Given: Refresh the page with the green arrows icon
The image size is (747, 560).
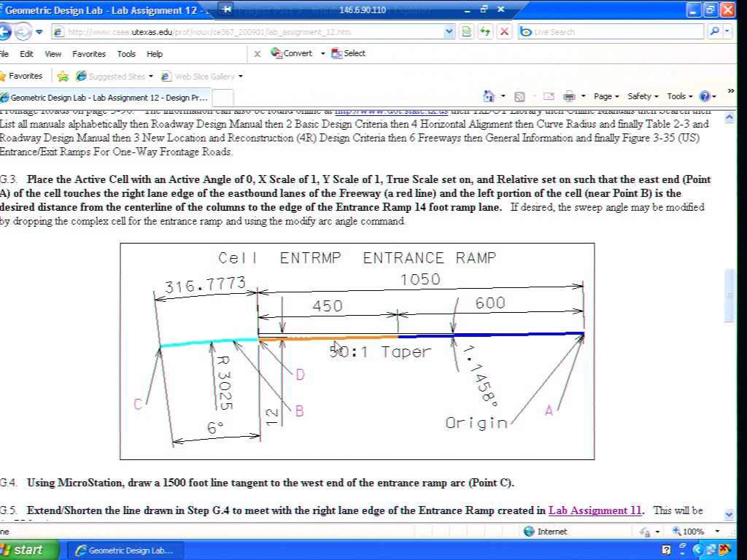Looking at the screenshot, I should click(485, 32).
